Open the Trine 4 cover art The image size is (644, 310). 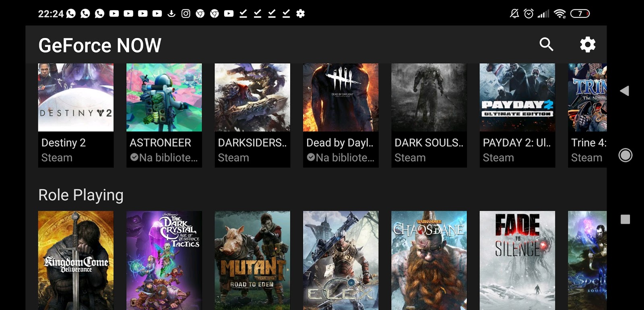(x=587, y=97)
